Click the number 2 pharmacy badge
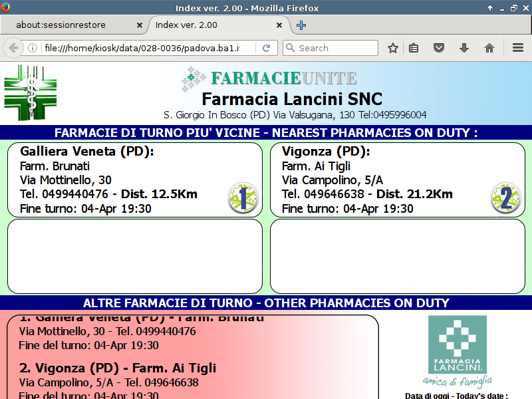 (505, 198)
